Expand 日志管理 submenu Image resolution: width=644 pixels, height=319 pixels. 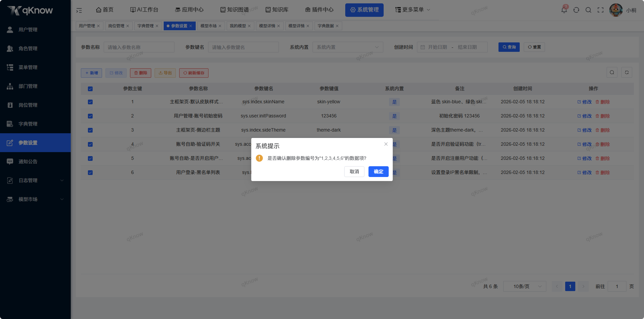[x=35, y=180]
